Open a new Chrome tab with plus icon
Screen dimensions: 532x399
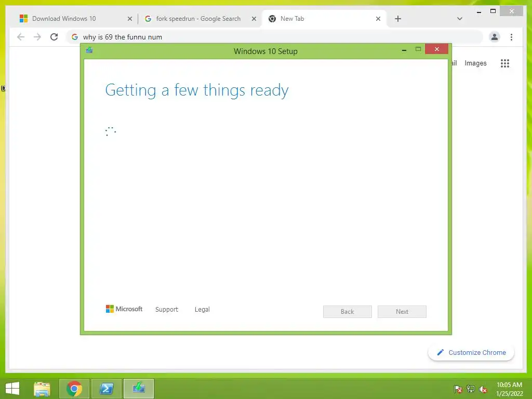coord(398,19)
